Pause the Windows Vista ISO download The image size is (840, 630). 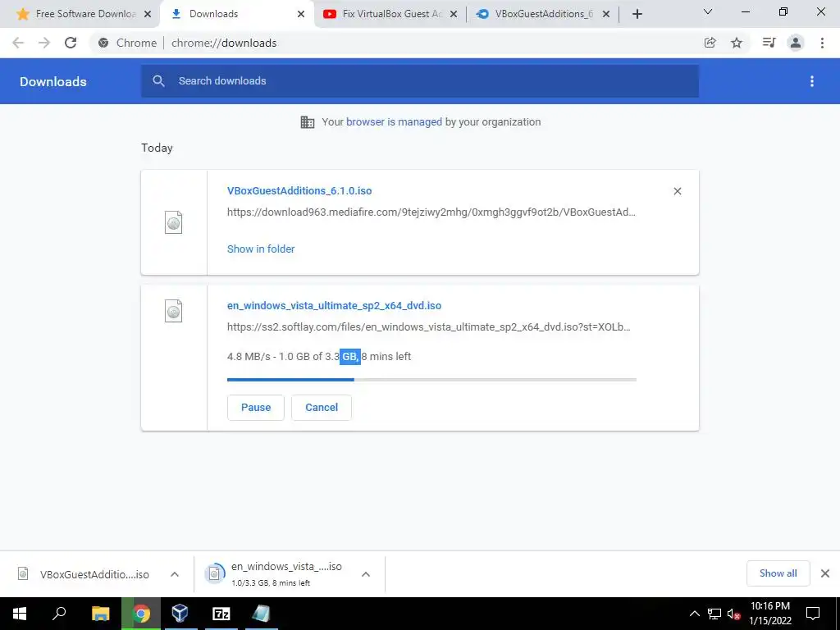click(x=256, y=408)
